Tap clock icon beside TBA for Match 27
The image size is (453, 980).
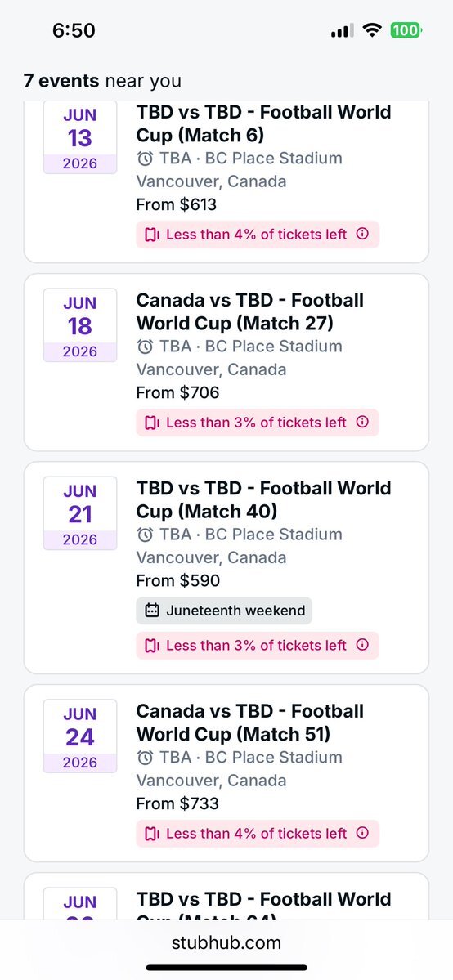point(145,347)
